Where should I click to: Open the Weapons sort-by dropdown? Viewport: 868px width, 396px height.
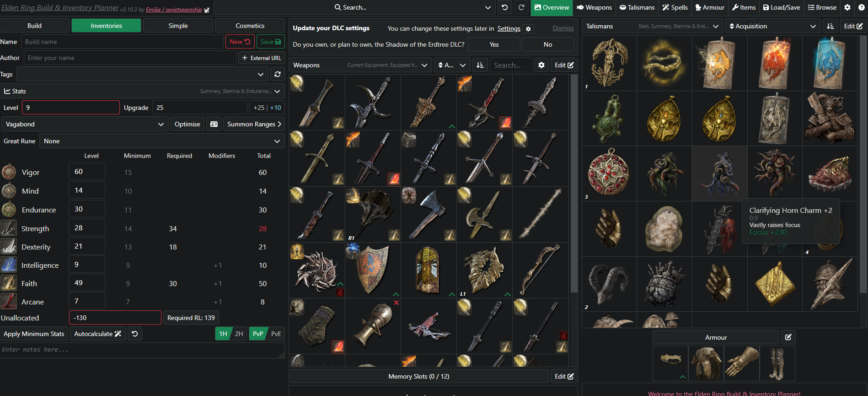(452, 65)
